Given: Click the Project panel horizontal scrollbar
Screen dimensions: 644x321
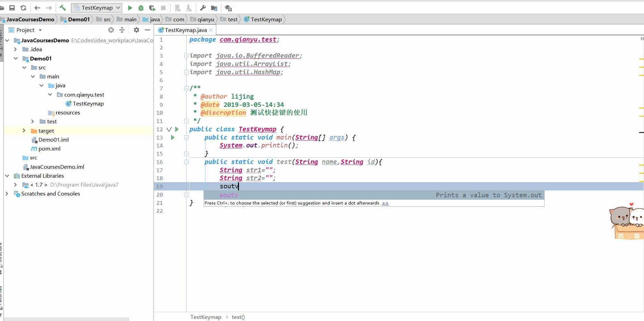Looking at the screenshot, I should click(x=66, y=319).
